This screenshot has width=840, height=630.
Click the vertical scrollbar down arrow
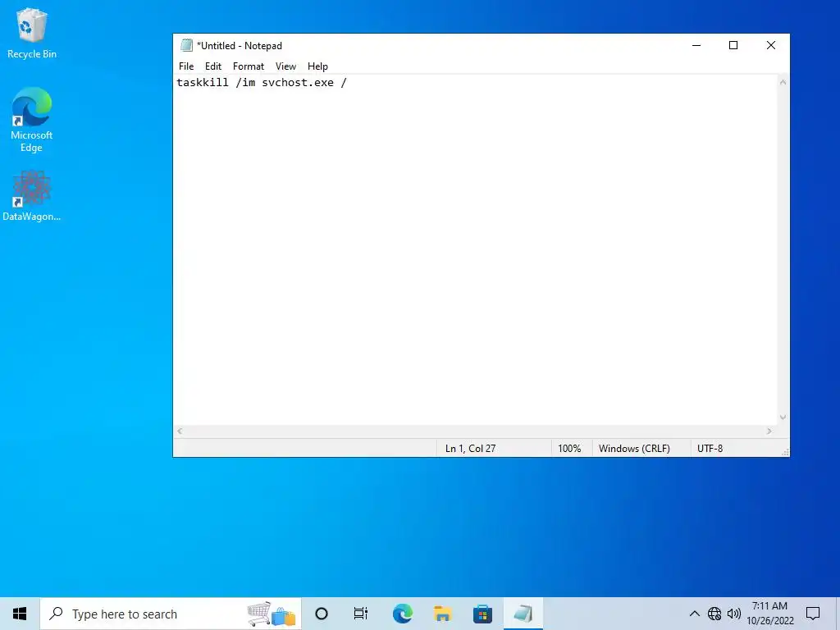tap(783, 418)
